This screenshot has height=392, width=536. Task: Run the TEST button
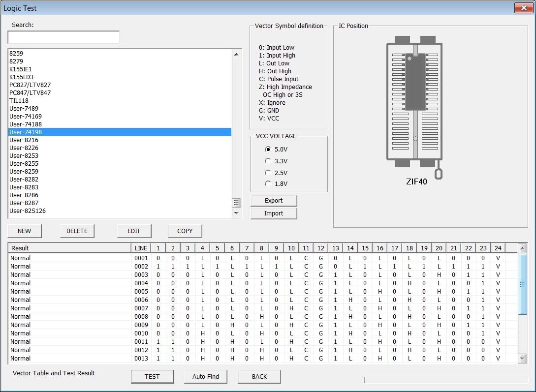click(x=152, y=376)
